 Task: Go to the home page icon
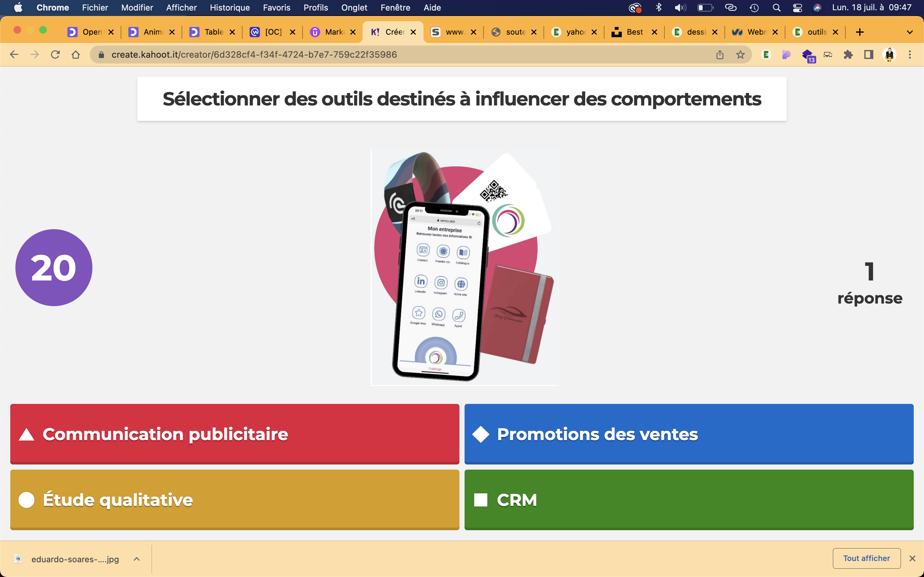[x=76, y=55]
